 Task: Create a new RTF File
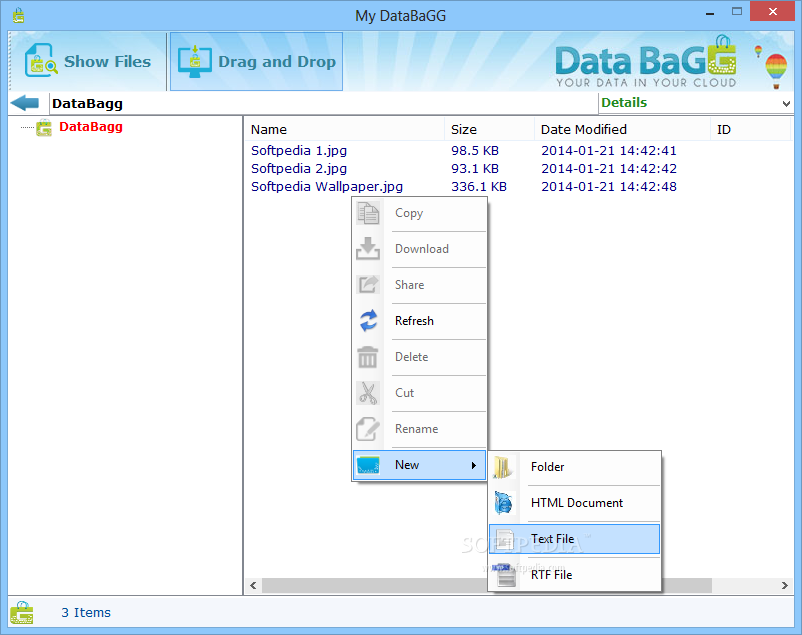(574, 575)
